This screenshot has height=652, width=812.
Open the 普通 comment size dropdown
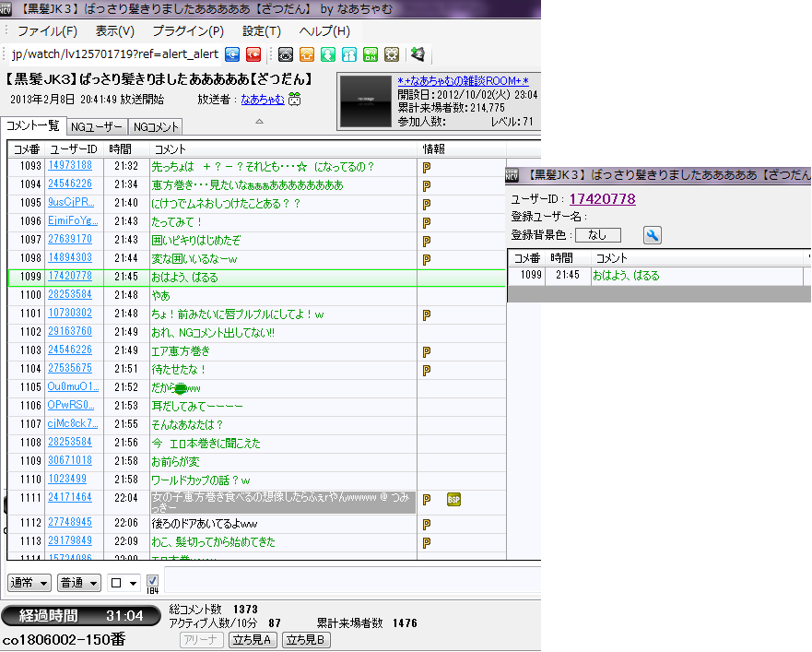click(78, 583)
